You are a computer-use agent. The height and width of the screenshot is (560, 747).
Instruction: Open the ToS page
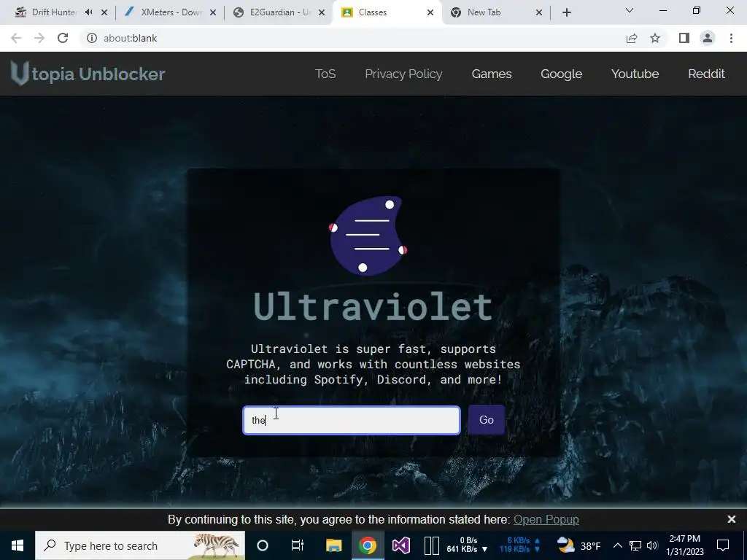tap(325, 74)
